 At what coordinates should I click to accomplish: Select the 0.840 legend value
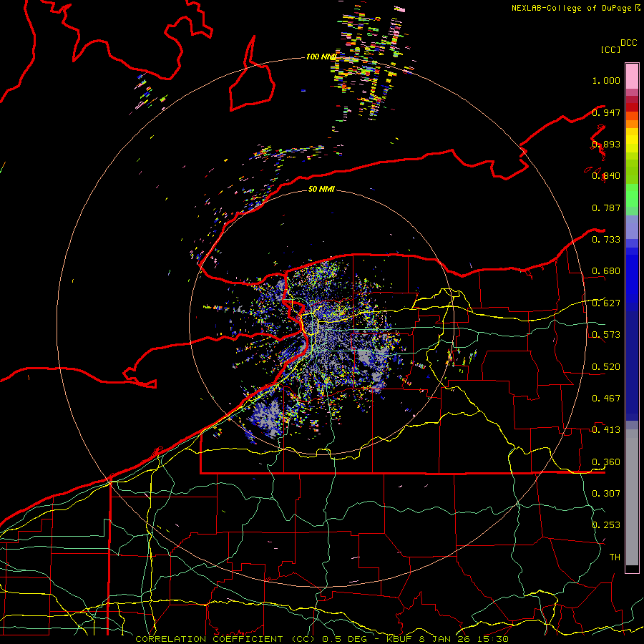click(x=606, y=176)
